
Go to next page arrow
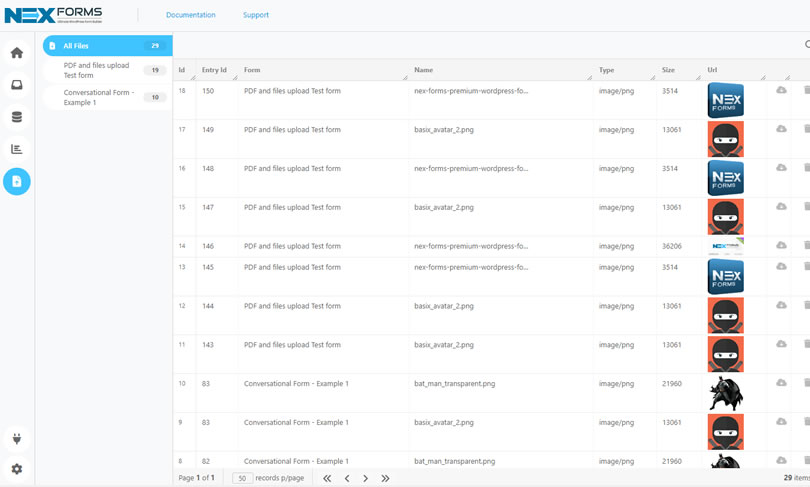click(365, 478)
